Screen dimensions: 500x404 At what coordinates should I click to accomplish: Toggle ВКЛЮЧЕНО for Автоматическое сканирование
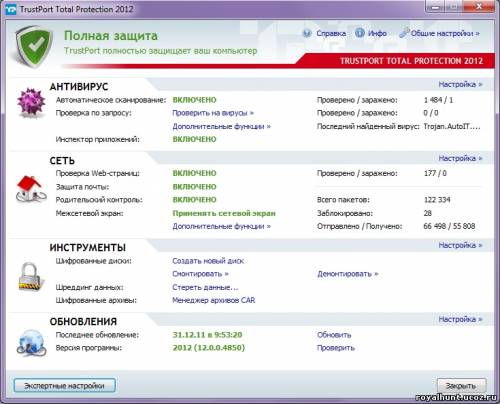pos(194,100)
